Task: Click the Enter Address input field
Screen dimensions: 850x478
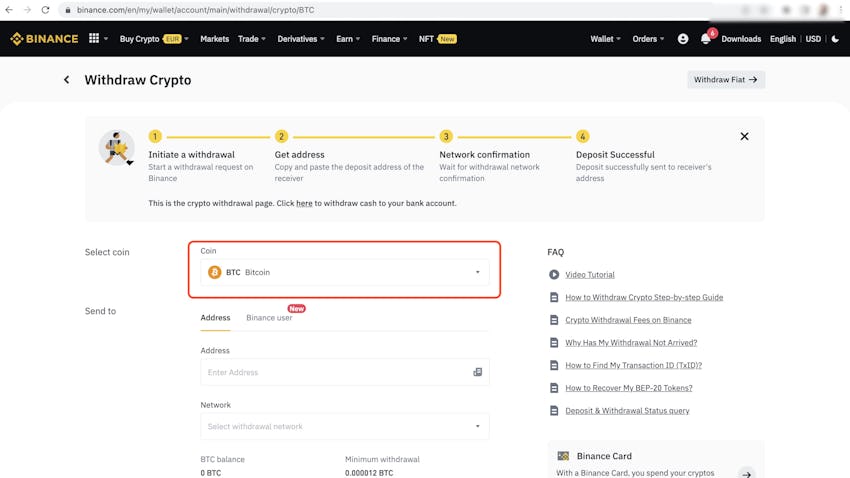Action: click(335, 372)
